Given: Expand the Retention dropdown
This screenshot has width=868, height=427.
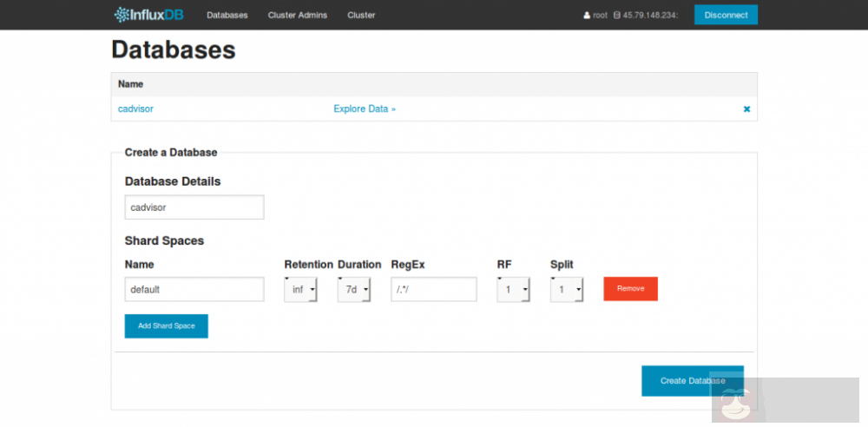Looking at the screenshot, I should 300,289.
